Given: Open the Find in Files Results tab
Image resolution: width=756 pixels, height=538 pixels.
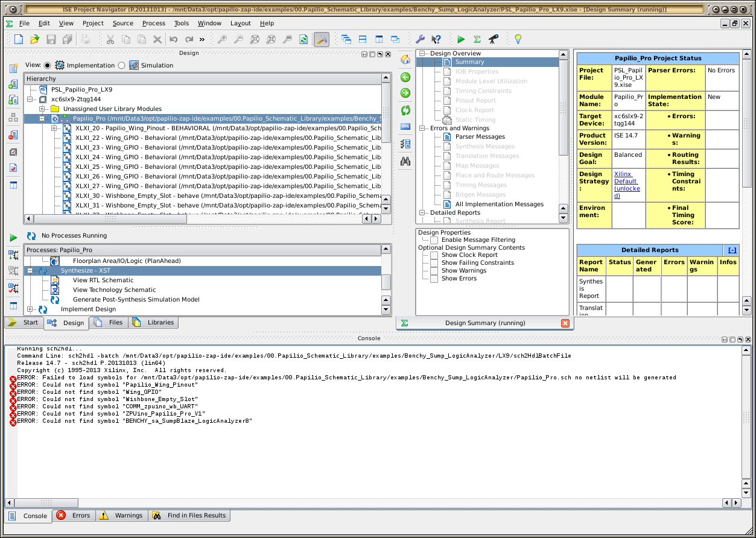Looking at the screenshot, I should [189, 516].
